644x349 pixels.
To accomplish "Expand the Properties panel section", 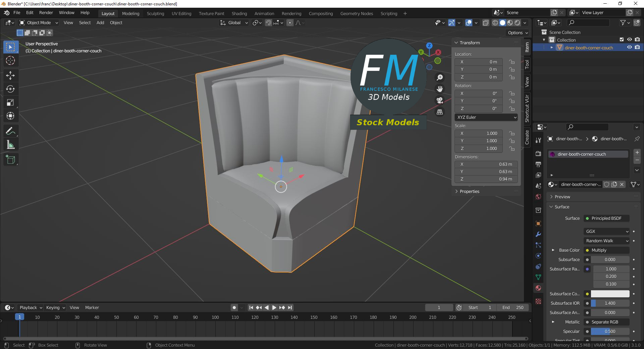I will point(469,192).
